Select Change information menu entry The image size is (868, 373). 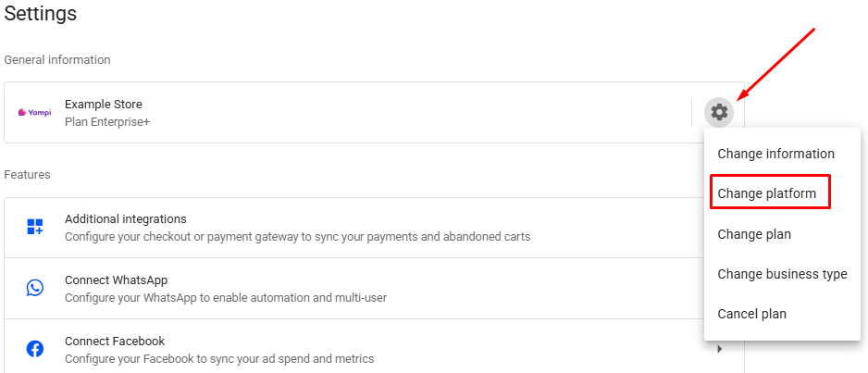point(775,154)
